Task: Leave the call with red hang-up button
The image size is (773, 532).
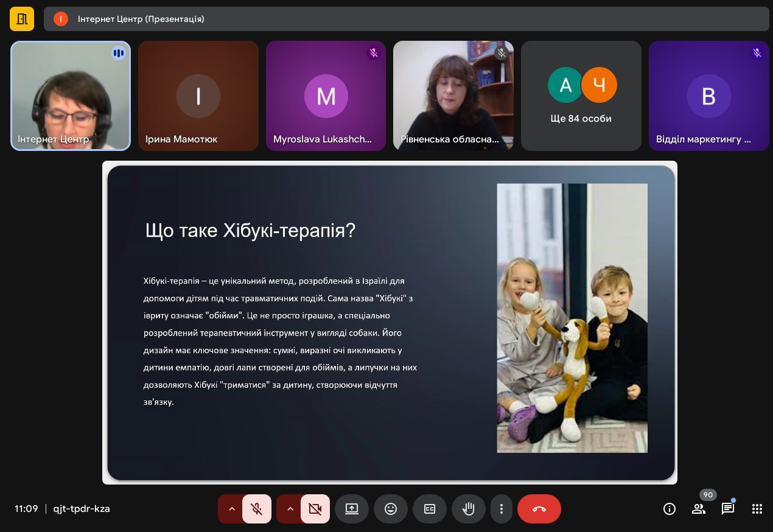Action: click(539, 509)
